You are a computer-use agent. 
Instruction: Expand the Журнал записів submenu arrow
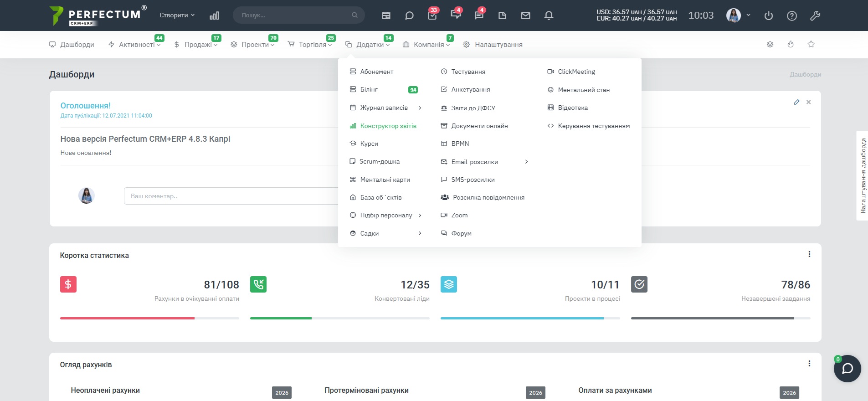(420, 108)
